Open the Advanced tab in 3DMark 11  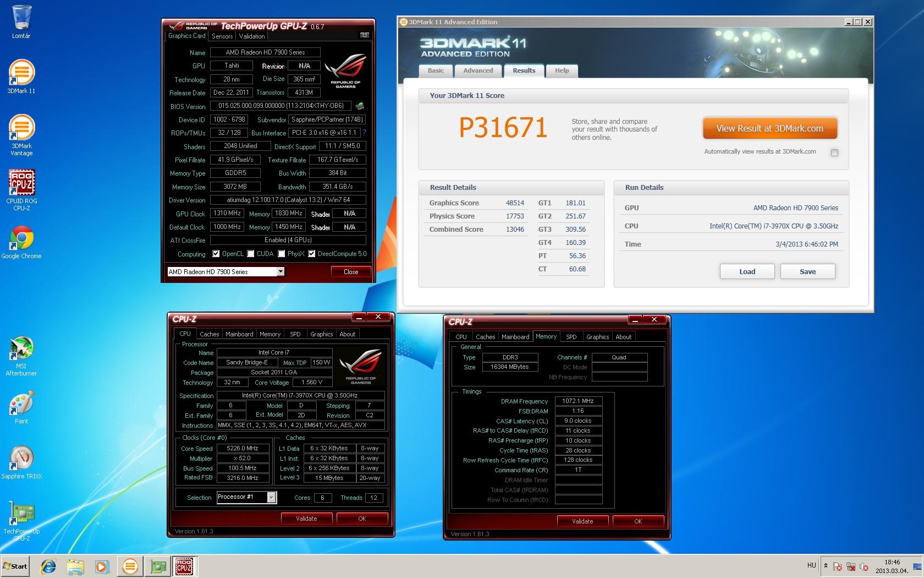pyautogui.click(x=478, y=70)
